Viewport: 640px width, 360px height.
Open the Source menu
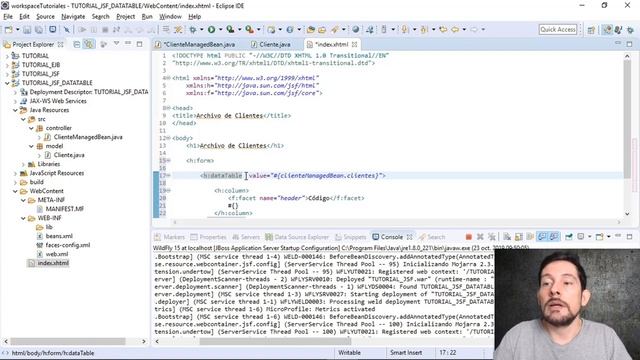coord(45,17)
